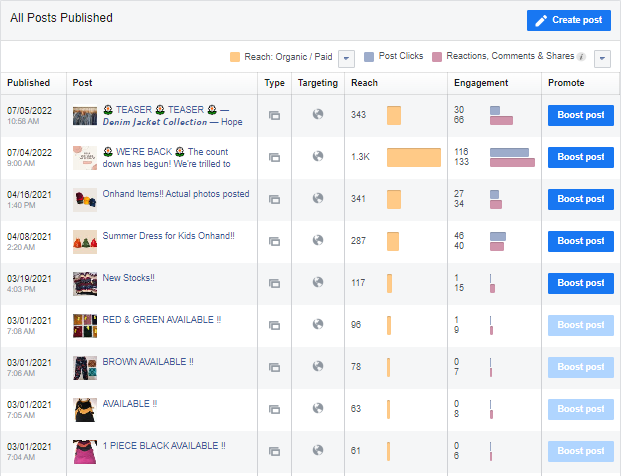Open the RED & GREEN AVAILABLE post link

(x=162, y=320)
